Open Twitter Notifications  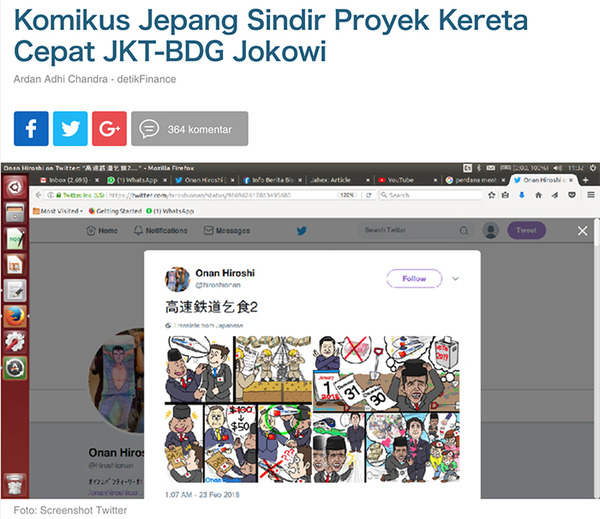[x=161, y=231]
